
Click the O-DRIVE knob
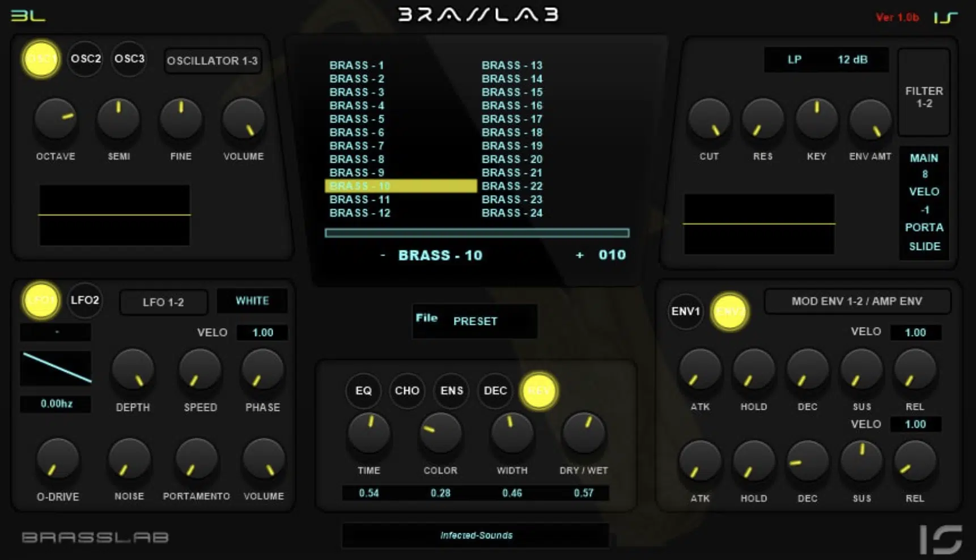coord(57,459)
